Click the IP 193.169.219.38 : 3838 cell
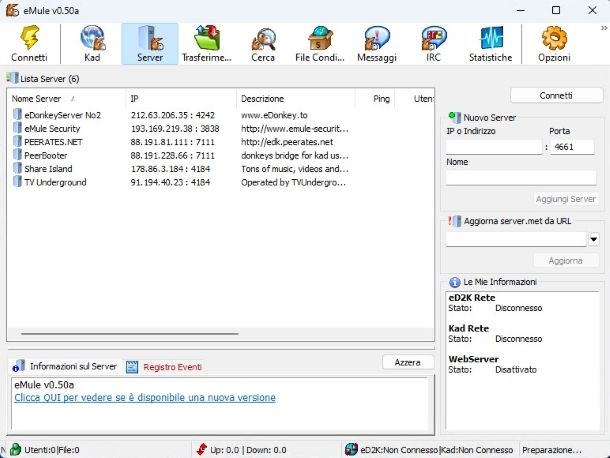Screen dimensions: 610x458 (175, 128)
